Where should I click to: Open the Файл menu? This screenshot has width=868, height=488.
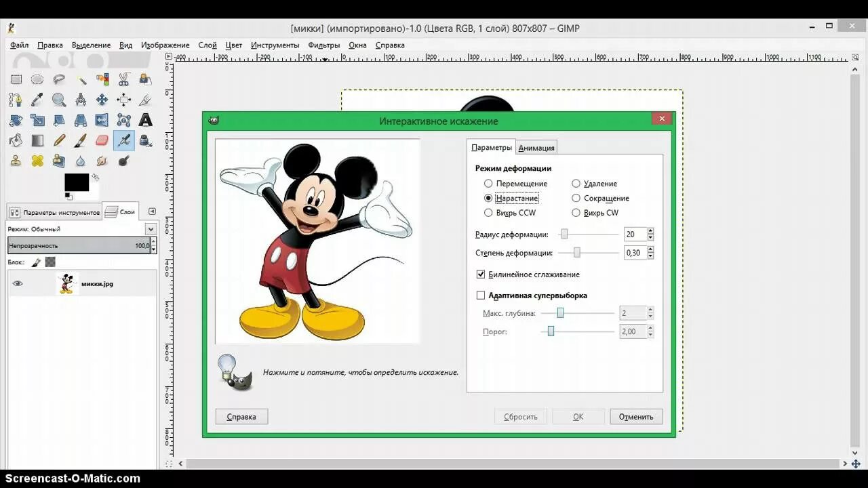tap(19, 45)
